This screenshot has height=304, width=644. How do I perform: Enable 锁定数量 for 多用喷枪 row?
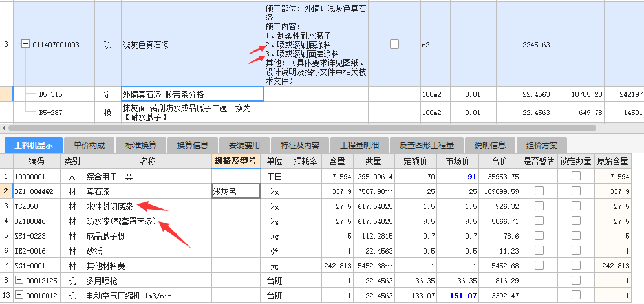coord(576,280)
